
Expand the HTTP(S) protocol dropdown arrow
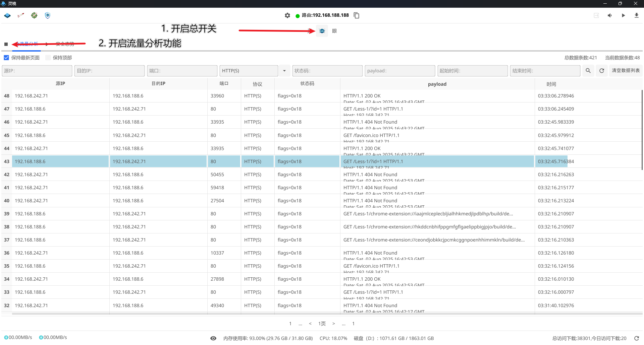[x=284, y=71]
